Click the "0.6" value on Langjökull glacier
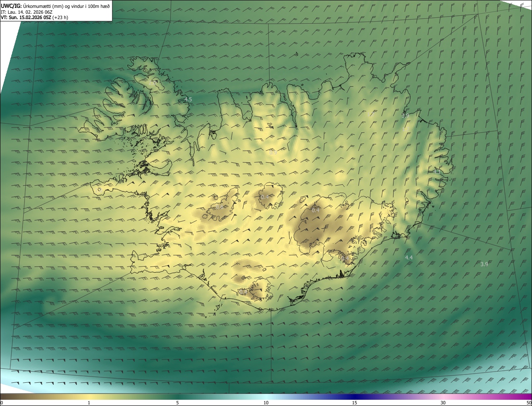Image resolution: width=532 pixels, height=406 pixels. coord(219,207)
